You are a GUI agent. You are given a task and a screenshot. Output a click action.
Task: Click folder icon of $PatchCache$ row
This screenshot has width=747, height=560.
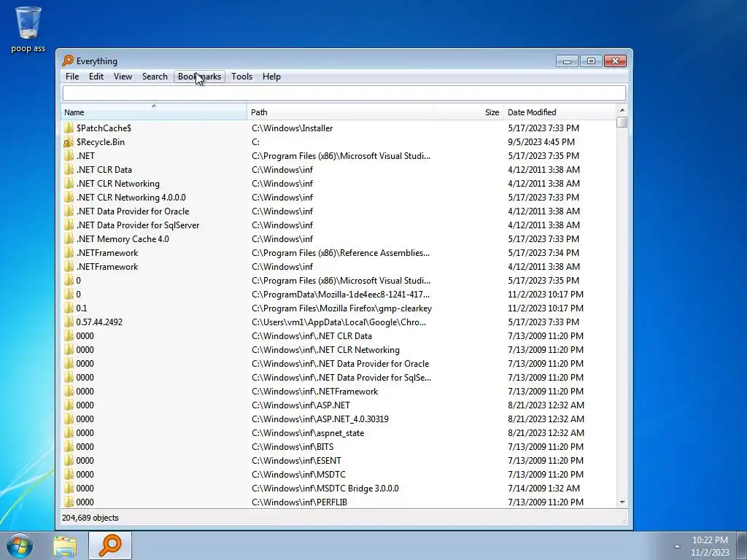pos(69,128)
